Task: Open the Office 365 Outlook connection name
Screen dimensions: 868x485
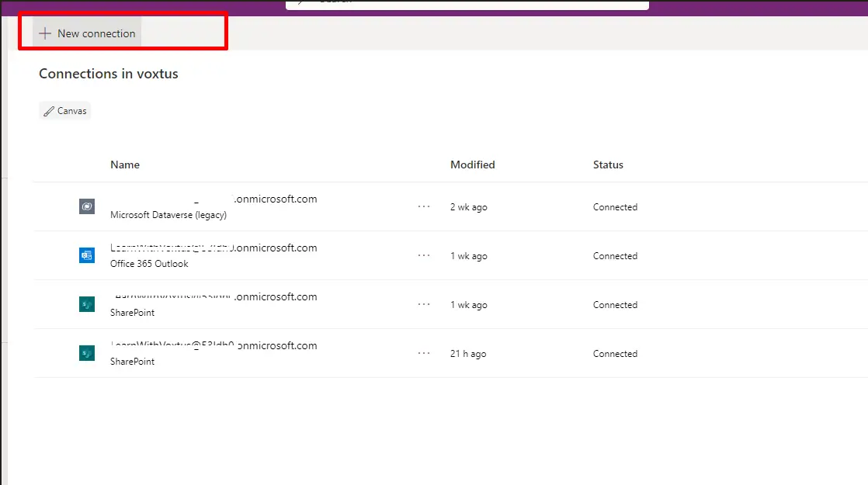Action: 214,248
